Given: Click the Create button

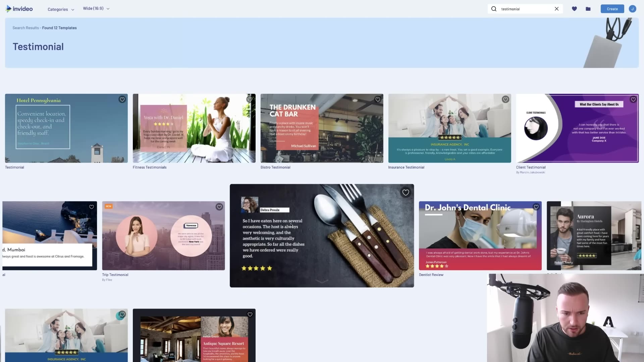Looking at the screenshot, I should (612, 9).
